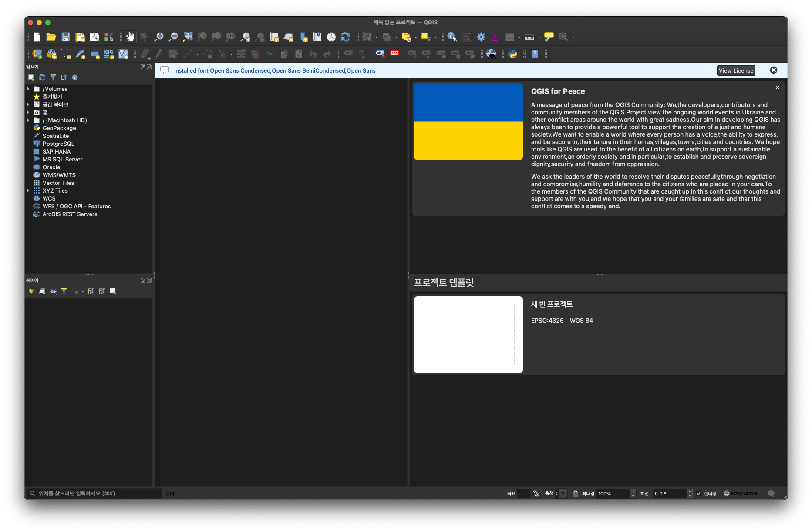
Task: Open statistical summary sigma icon
Action: click(x=495, y=37)
